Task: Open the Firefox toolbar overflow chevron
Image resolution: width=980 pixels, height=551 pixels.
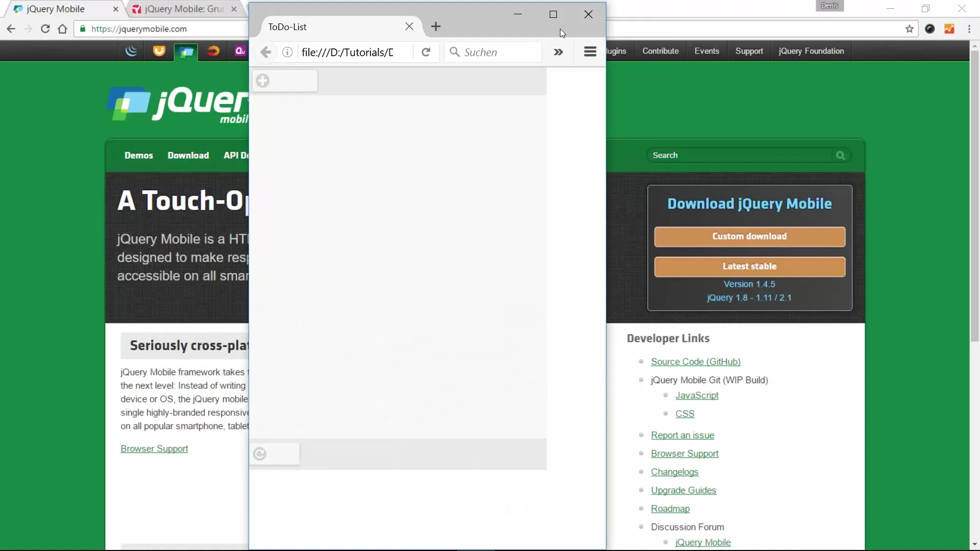Action: tap(558, 52)
